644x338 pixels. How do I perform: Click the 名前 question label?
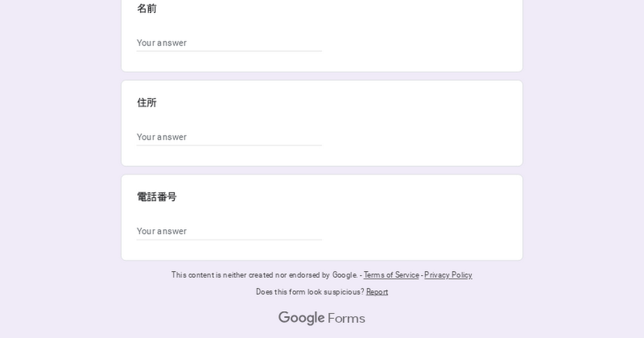[147, 9]
